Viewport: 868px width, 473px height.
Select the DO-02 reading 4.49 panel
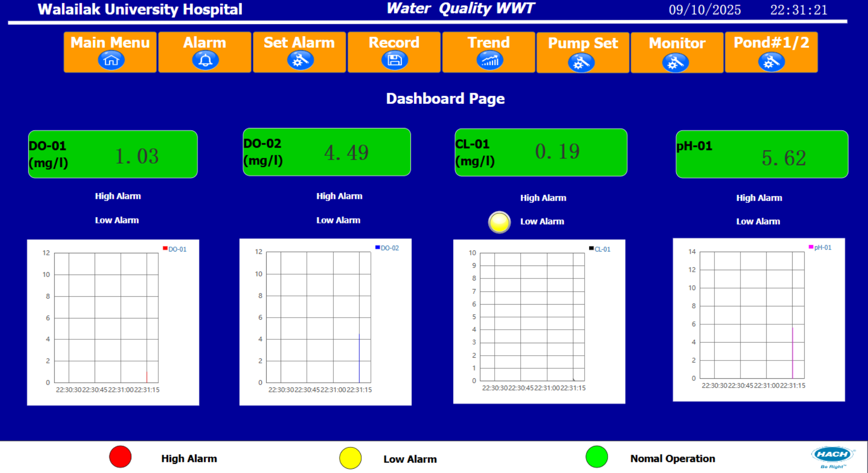[x=327, y=152]
